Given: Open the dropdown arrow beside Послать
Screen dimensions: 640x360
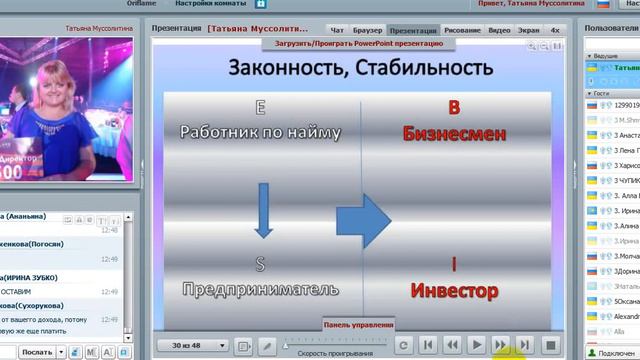Looking at the screenshot, I should point(61,352).
